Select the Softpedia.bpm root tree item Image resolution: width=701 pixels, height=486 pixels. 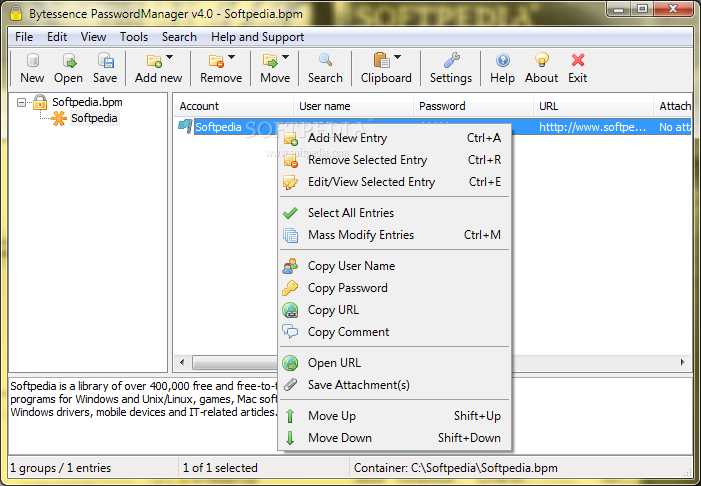coord(87,102)
